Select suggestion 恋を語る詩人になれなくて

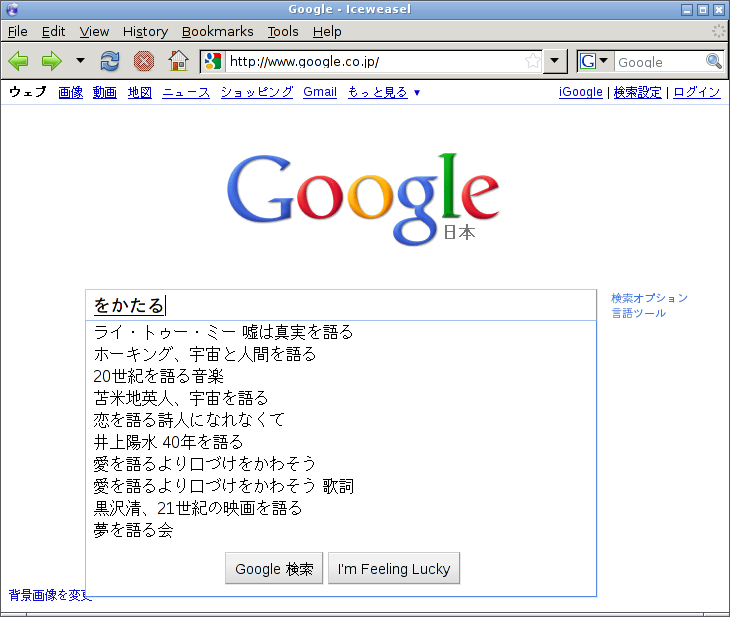pyautogui.click(x=341, y=420)
